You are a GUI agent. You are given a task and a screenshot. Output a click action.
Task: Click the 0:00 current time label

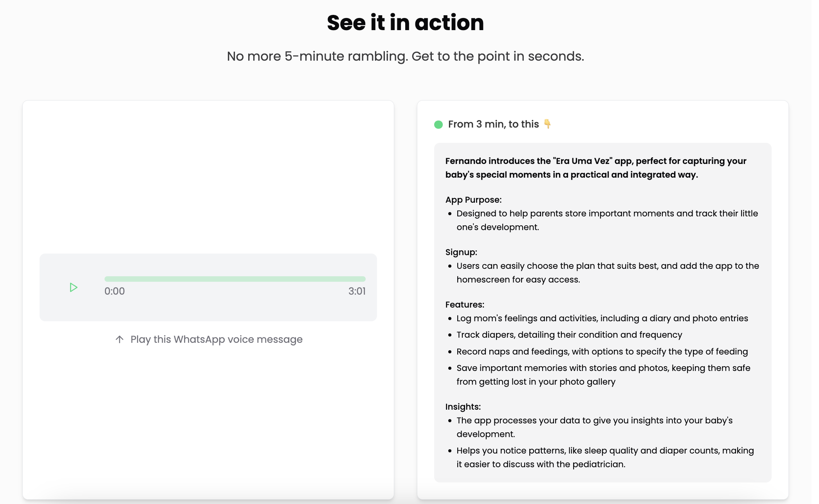(x=114, y=291)
